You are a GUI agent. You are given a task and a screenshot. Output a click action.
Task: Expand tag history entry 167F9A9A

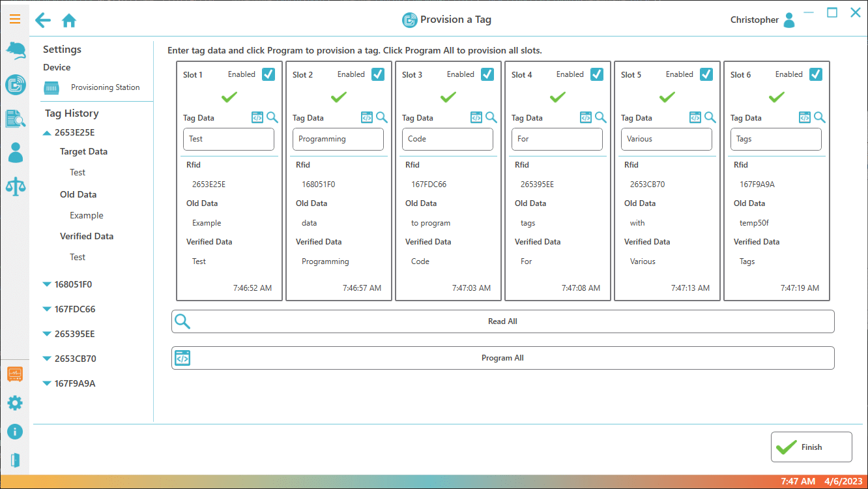coord(47,383)
